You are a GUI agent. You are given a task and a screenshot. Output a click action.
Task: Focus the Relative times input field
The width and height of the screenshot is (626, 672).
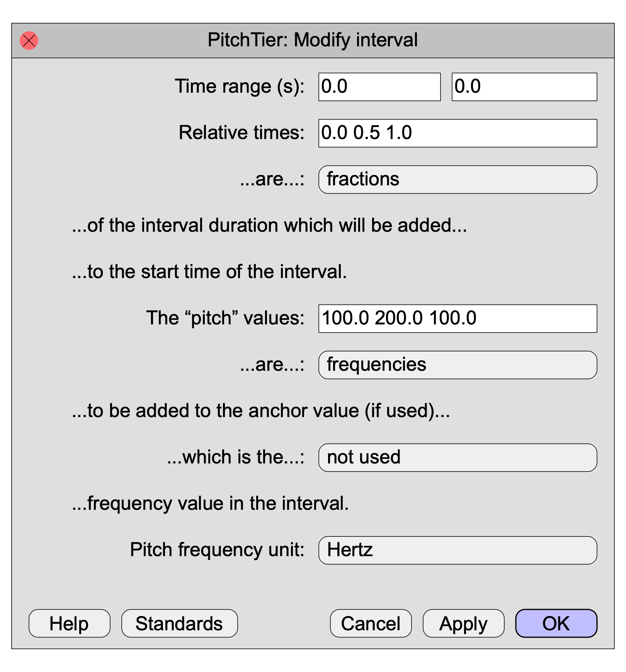[458, 133]
